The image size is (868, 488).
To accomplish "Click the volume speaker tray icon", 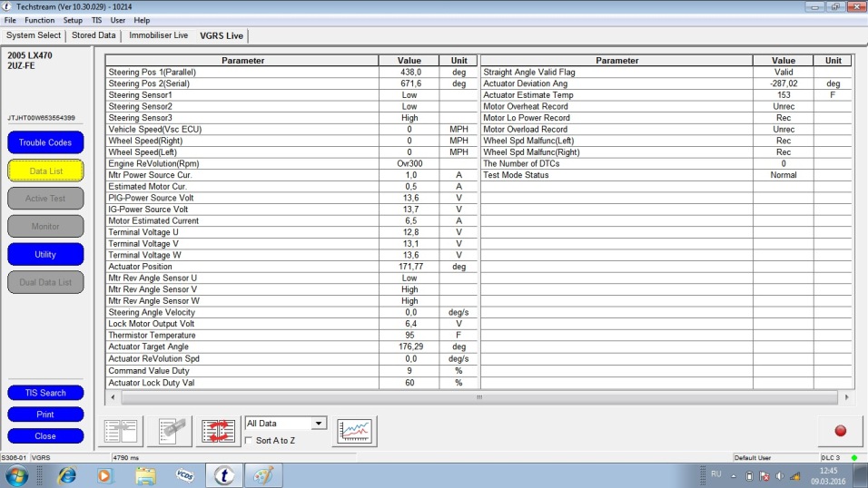I will (x=780, y=475).
